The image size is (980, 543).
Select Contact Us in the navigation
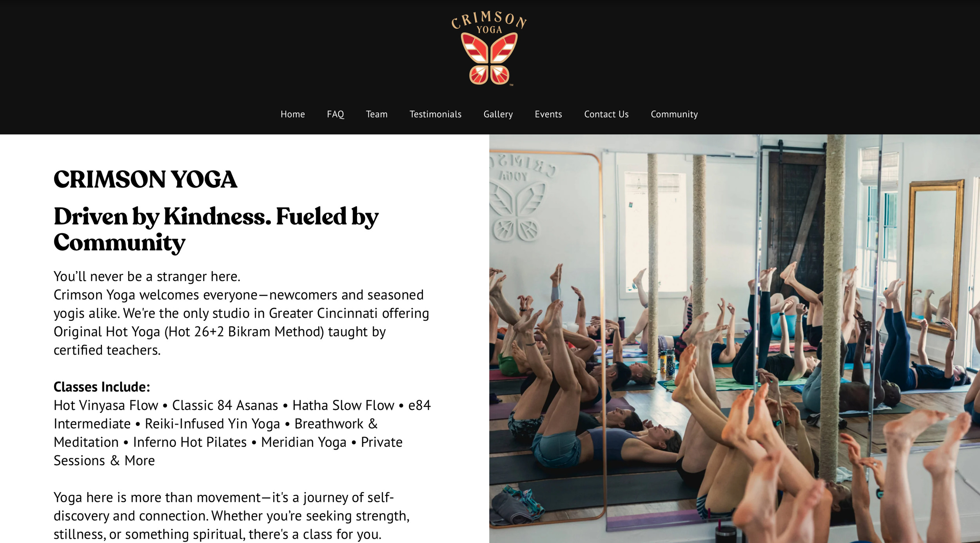coord(606,114)
